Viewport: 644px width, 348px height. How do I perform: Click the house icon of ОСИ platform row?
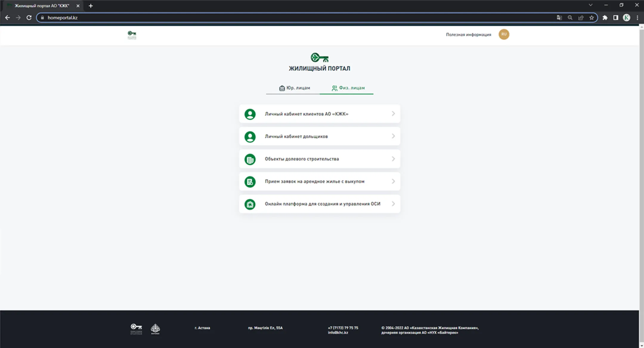point(250,204)
